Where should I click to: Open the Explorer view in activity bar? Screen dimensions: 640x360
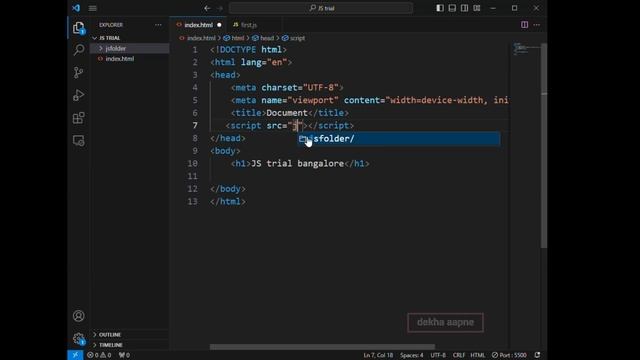pyautogui.click(x=79, y=28)
